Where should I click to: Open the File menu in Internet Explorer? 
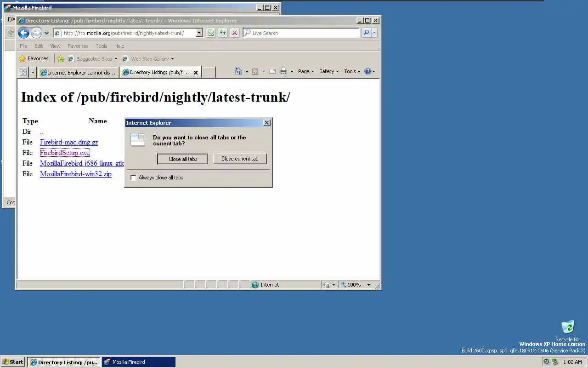23,46
